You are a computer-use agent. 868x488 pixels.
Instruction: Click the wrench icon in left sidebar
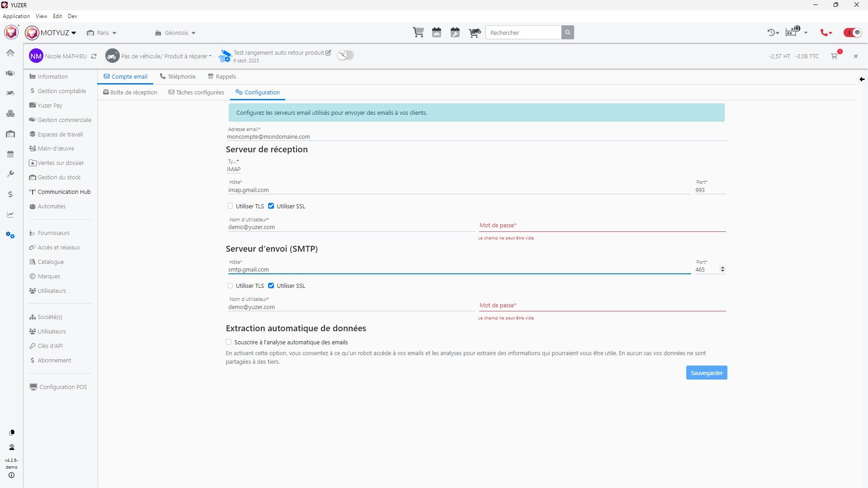pyautogui.click(x=10, y=174)
